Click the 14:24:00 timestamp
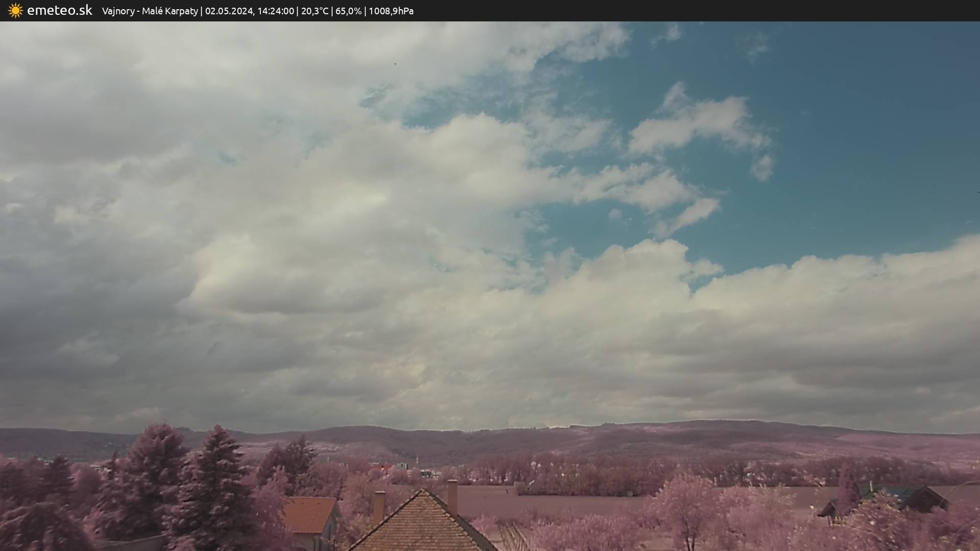Viewport: 980px width, 551px height. point(276,11)
